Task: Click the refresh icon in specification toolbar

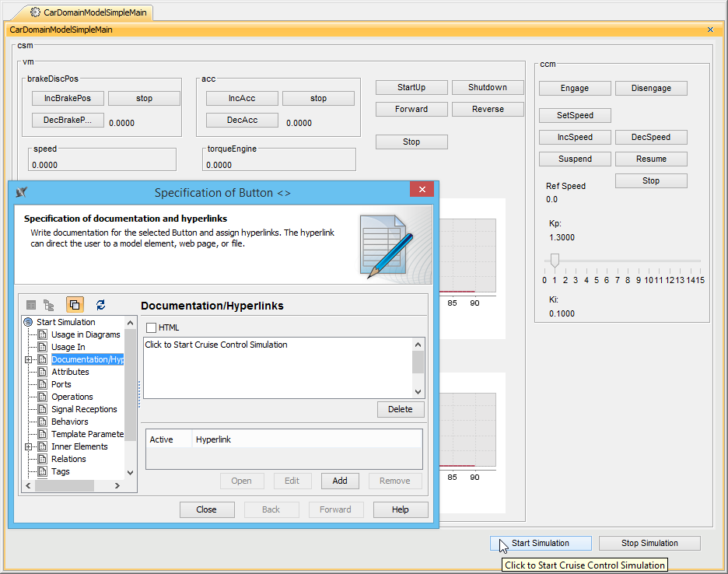Action: coord(100,305)
